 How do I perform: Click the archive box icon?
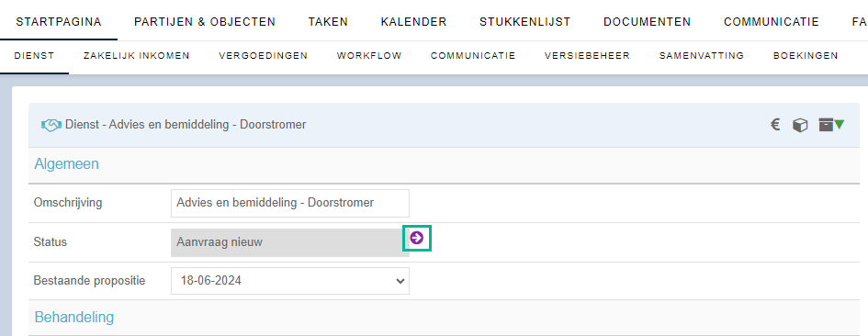[x=826, y=125]
